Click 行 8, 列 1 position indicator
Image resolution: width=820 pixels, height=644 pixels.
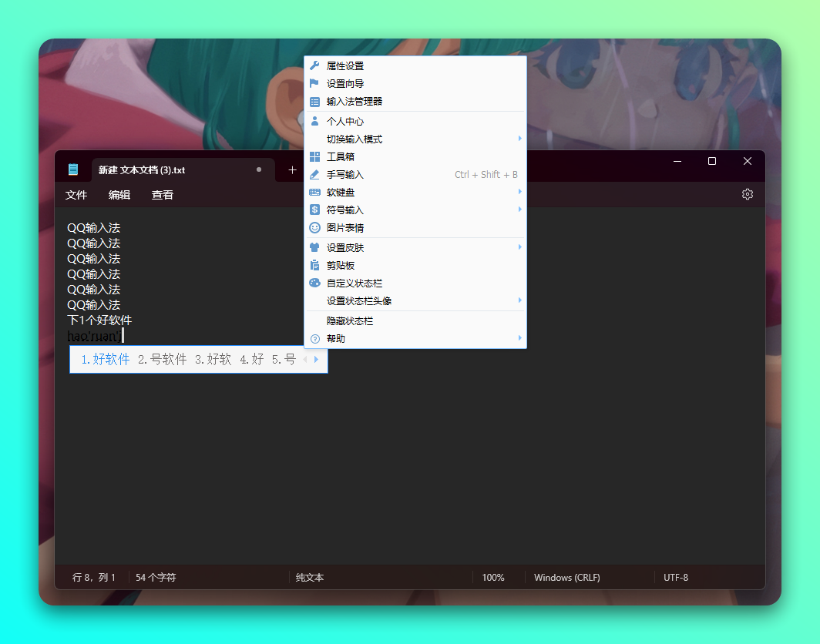(x=93, y=578)
